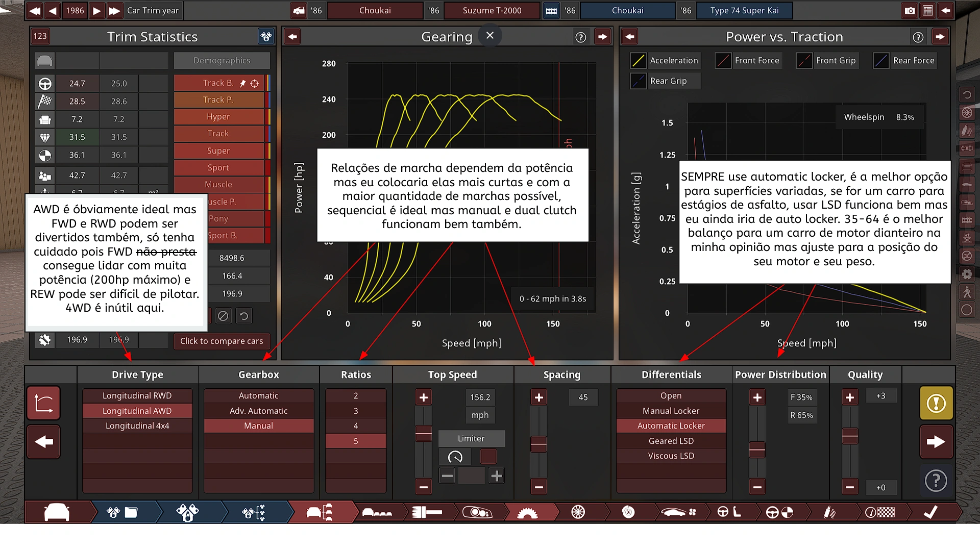Click the screenshot camera icon
This screenshot has width=980, height=551.
[x=910, y=10]
